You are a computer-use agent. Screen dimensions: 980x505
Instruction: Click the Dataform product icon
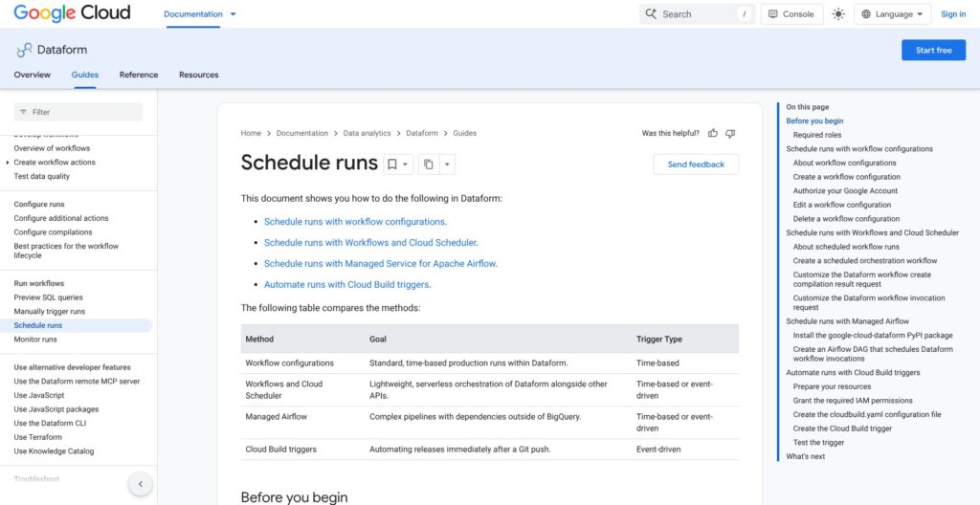tap(24, 50)
